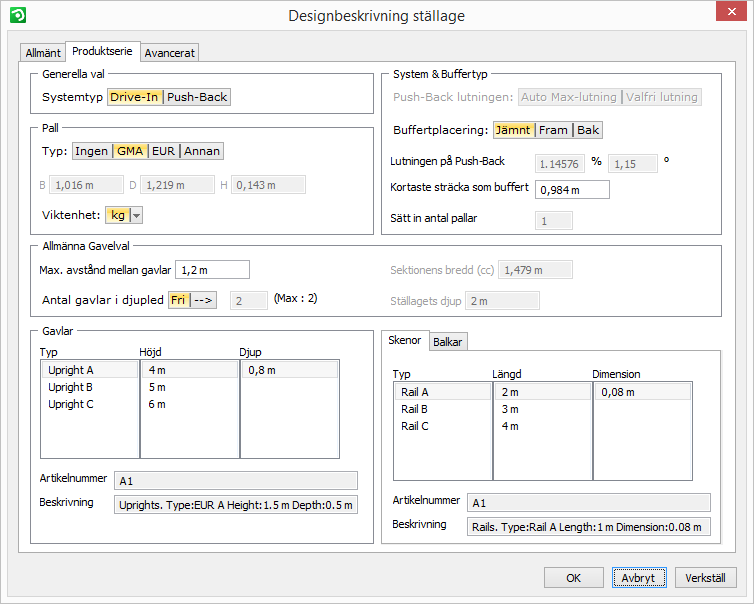
Task: Apply changes with Verkställ button
Action: 705,578
